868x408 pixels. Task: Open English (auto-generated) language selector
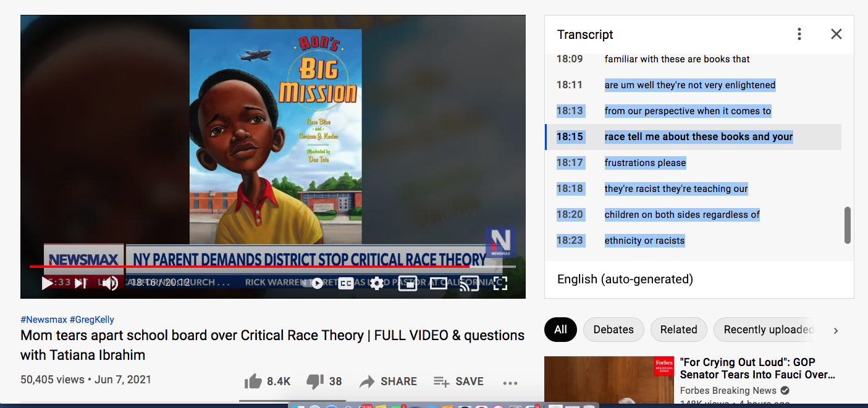click(x=625, y=279)
